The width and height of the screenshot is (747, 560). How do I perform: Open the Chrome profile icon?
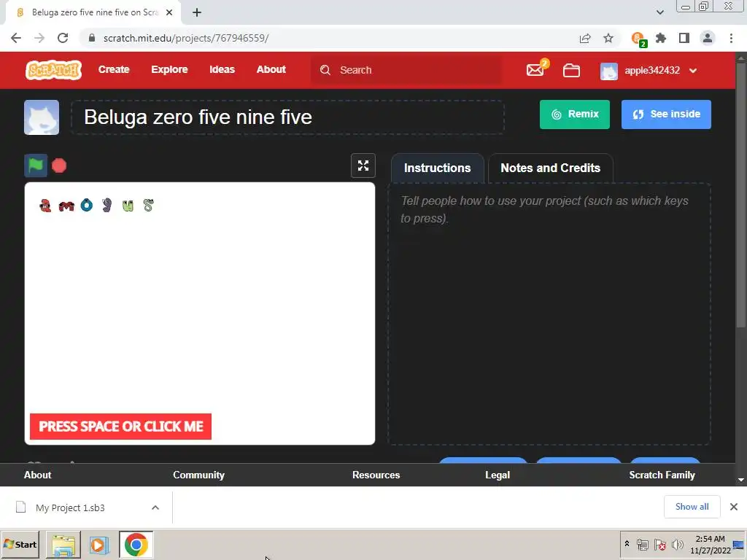tap(708, 38)
